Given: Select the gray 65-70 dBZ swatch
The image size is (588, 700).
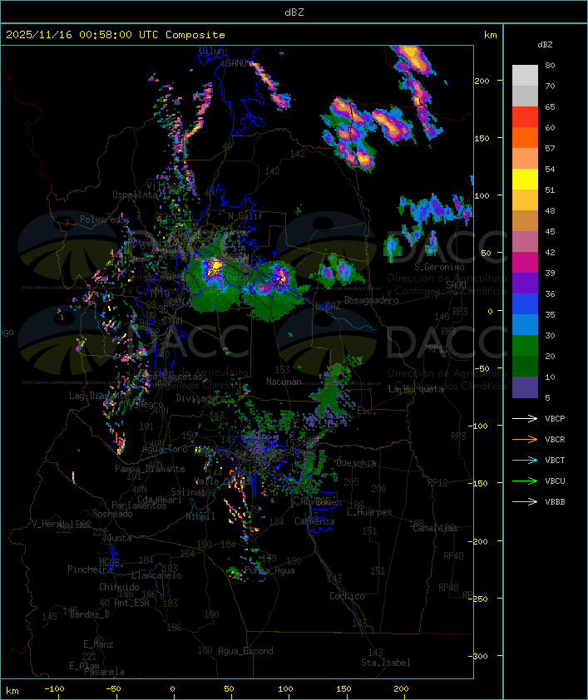Looking at the screenshot, I should pyautogui.click(x=525, y=96).
